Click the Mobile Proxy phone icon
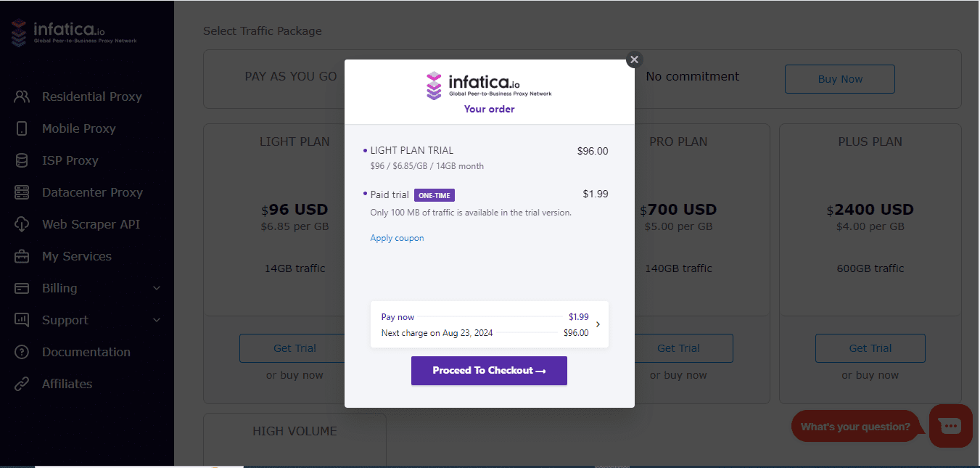This screenshot has width=980, height=468. pos(22,128)
